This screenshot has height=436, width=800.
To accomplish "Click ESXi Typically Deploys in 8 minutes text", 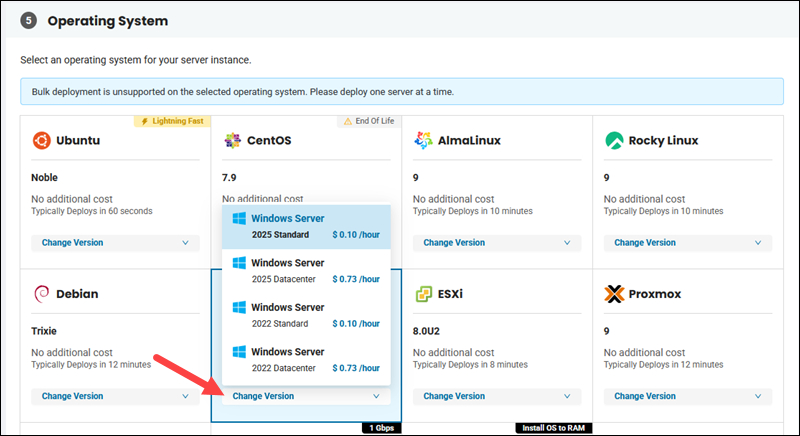I will pos(470,365).
